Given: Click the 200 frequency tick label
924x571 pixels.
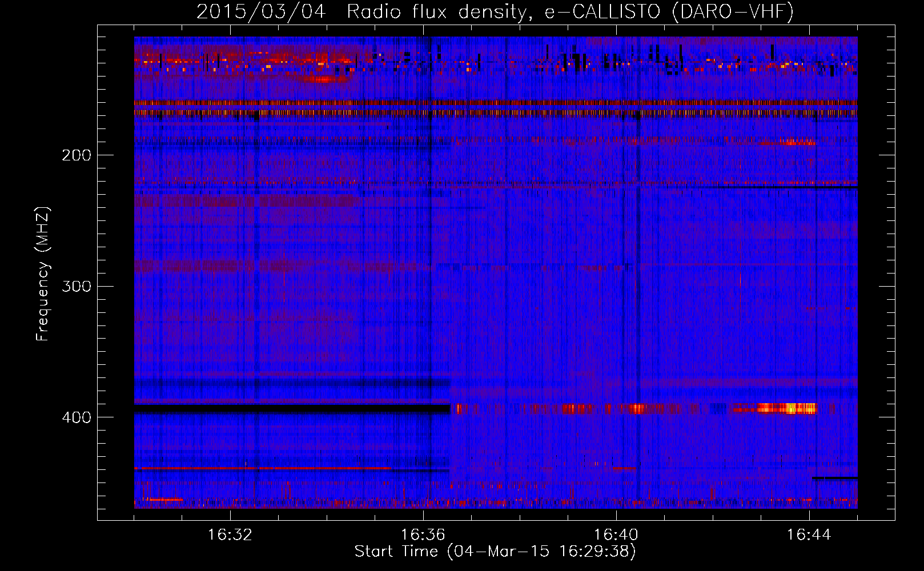Looking at the screenshot, I should point(76,155).
